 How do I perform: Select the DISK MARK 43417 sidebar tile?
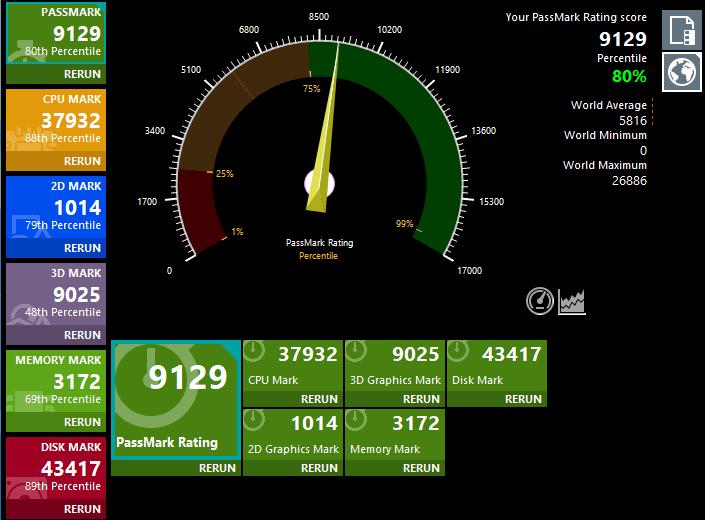click(56, 468)
